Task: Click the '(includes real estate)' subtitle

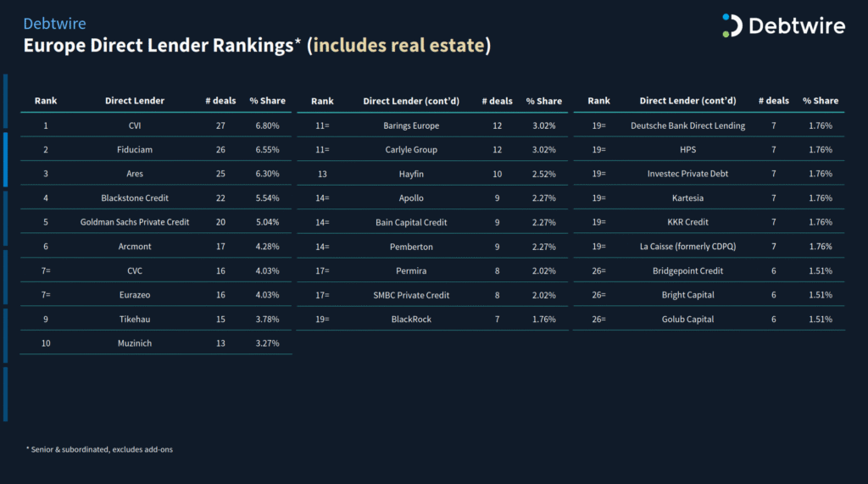Action: [x=398, y=46]
